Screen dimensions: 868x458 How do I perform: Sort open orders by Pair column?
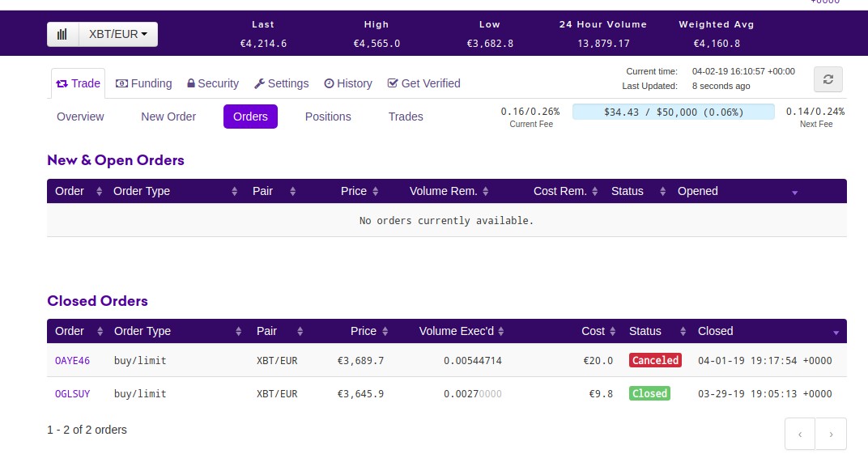(x=274, y=192)
